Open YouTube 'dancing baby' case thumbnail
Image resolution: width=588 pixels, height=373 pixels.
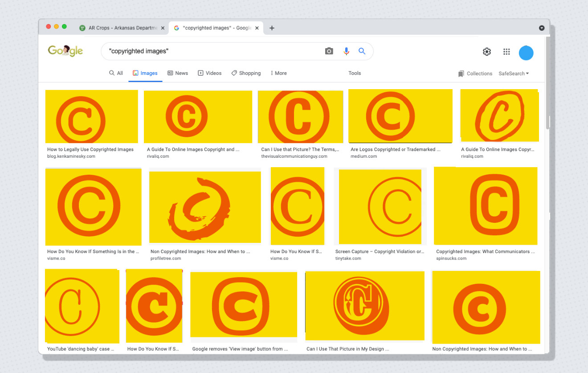point(82,306)
